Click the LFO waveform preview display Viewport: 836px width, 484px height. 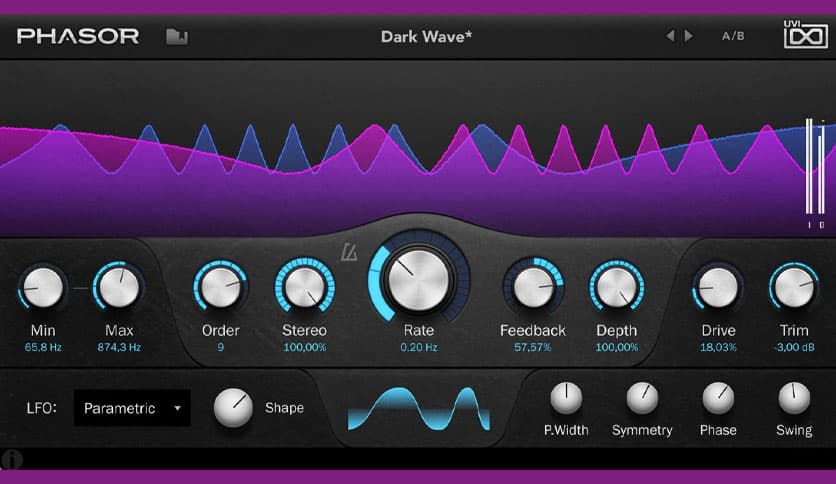point(419,409)
